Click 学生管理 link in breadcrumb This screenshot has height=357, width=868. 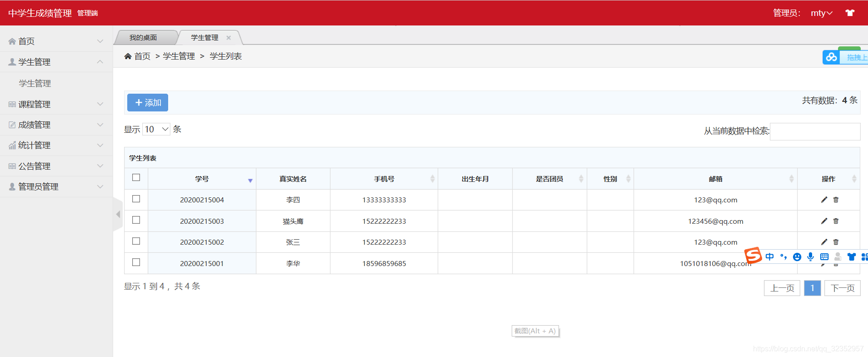point(179,56)
